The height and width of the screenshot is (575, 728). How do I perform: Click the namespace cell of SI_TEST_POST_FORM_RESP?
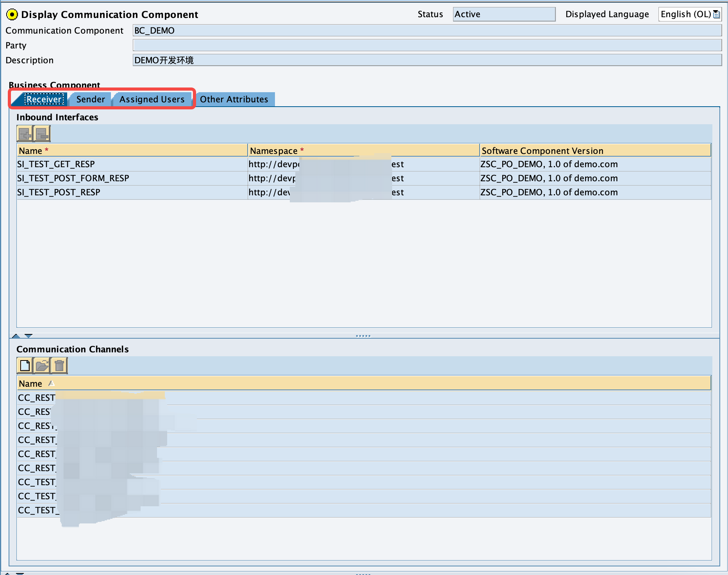(364, 178)
